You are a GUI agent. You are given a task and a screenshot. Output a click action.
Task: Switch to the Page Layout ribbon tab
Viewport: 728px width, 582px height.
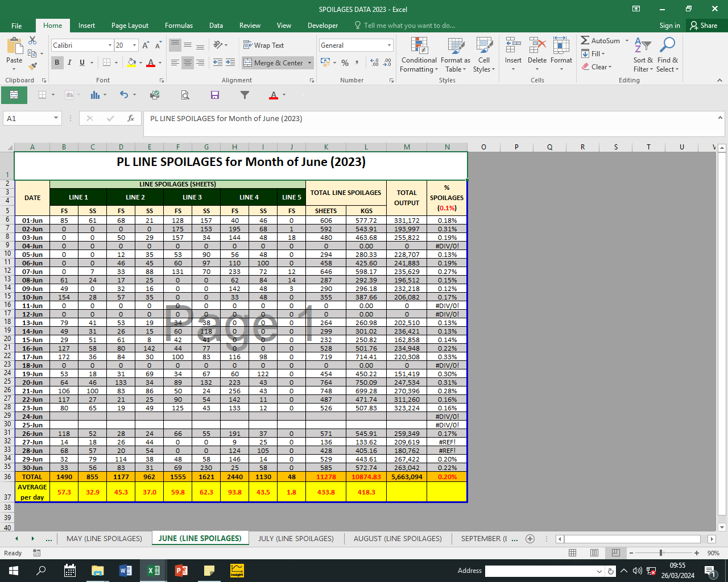[130, 26]
